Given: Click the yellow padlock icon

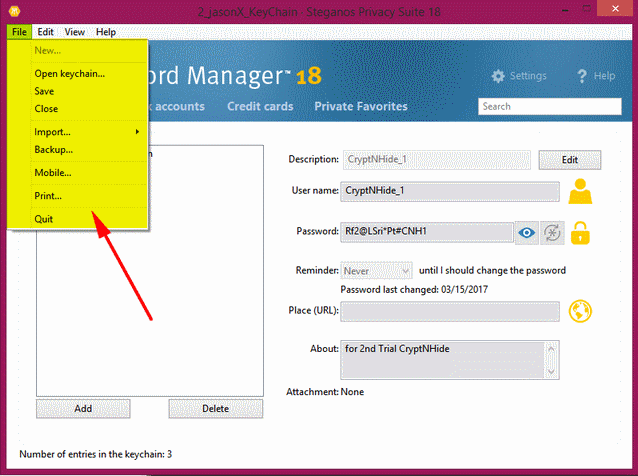Looking at the screenshot, I should click(x=580, y=233).
